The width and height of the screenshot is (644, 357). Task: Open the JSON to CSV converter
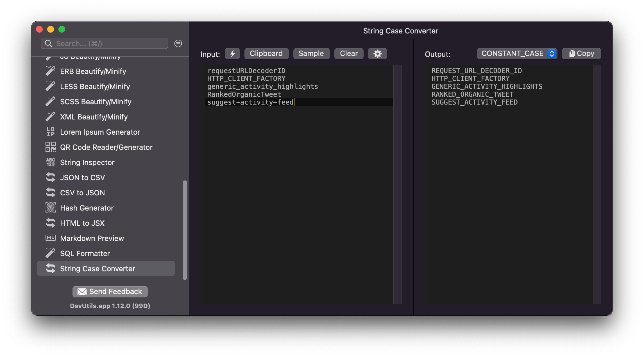(82, 177)
